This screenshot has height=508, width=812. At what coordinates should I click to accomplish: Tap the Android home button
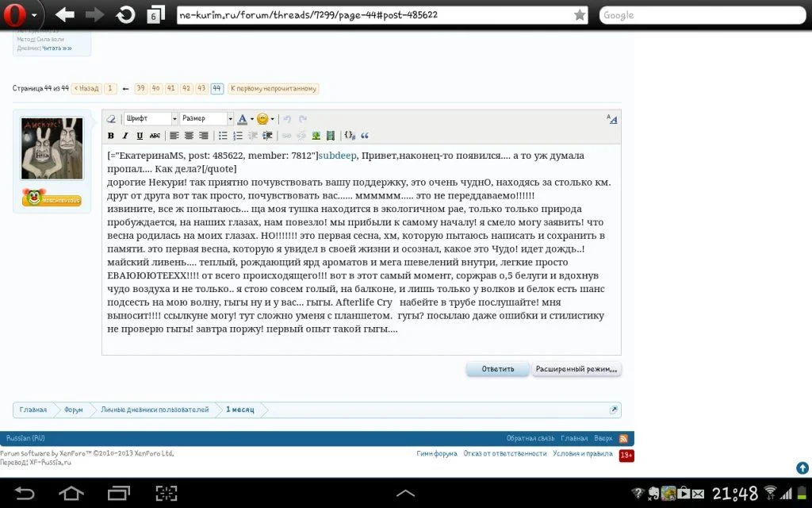pos(71,493)
